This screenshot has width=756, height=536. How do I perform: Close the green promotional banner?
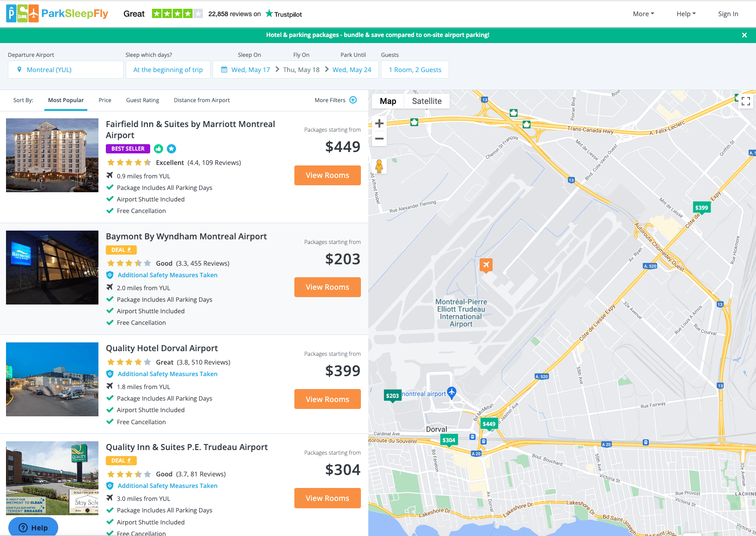point(744,35)
